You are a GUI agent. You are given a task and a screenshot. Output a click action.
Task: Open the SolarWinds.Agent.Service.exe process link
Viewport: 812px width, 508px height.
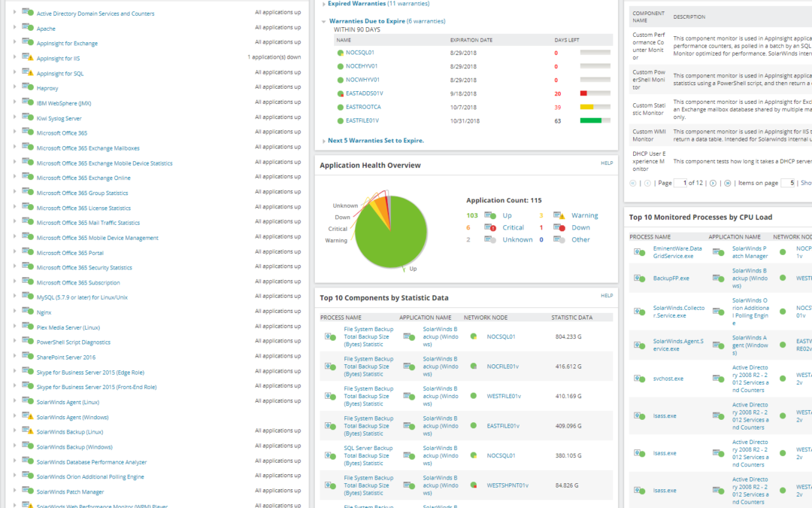(678, 345)
